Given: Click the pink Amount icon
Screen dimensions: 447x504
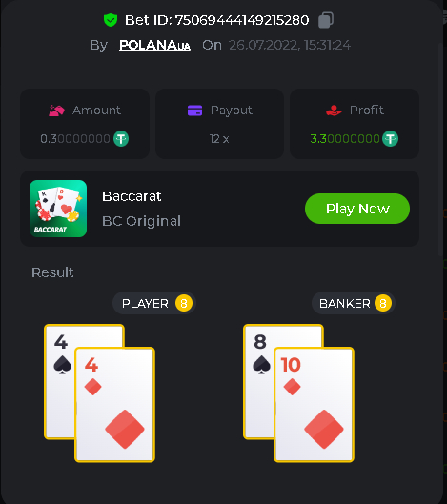Looking at the screenshot, I should (x=56, y=111).
